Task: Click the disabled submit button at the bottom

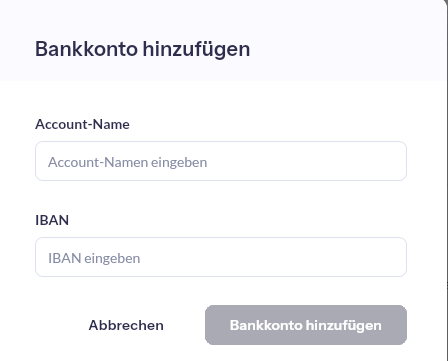Action: tap(306, 325)
